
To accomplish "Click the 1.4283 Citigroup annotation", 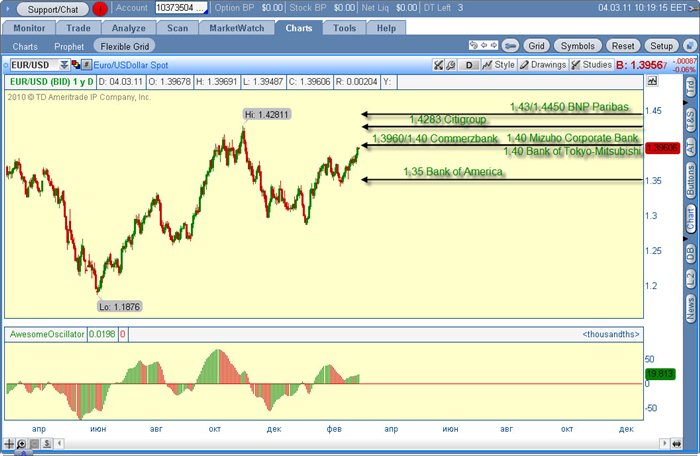I will click(447, 120).
